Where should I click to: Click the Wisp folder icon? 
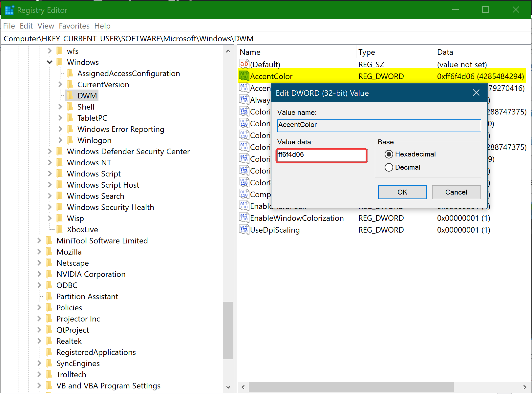(59, 218)
